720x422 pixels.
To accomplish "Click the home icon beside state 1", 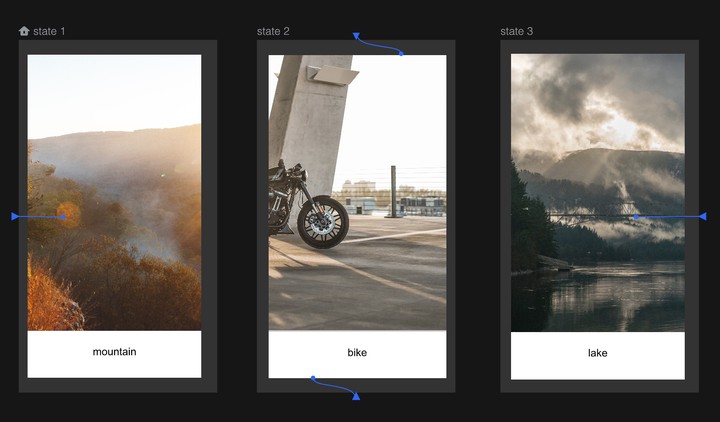I will 24,31.
